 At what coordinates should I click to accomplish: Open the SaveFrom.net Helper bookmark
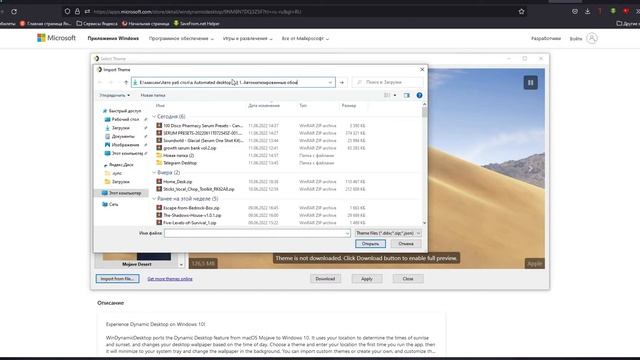point(197,24)
